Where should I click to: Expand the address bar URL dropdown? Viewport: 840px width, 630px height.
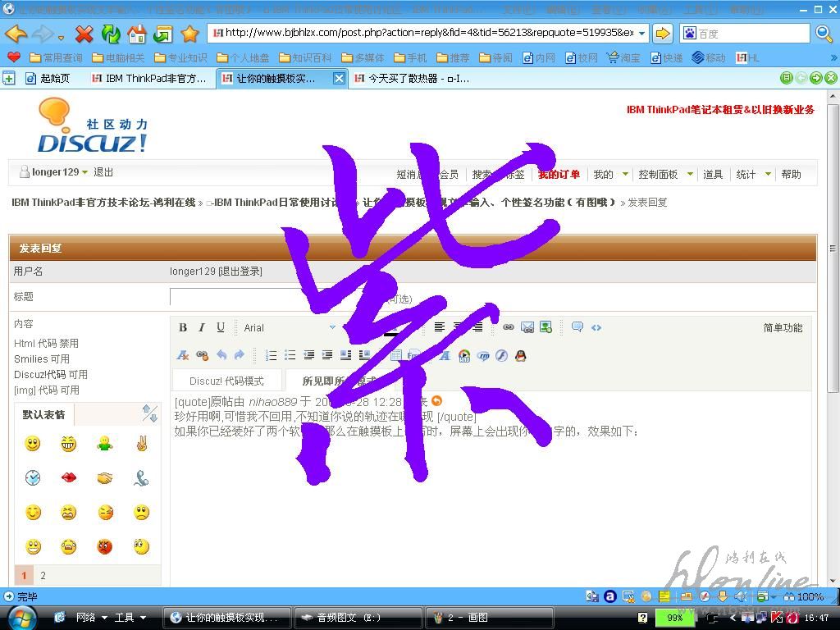coord(641,33)
